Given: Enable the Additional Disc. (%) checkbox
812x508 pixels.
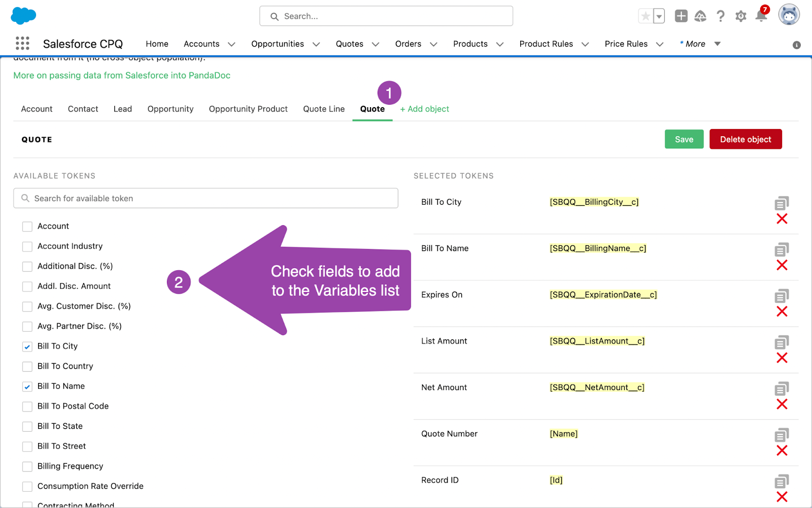Looking at the screenshot, I should coord(27,267).
